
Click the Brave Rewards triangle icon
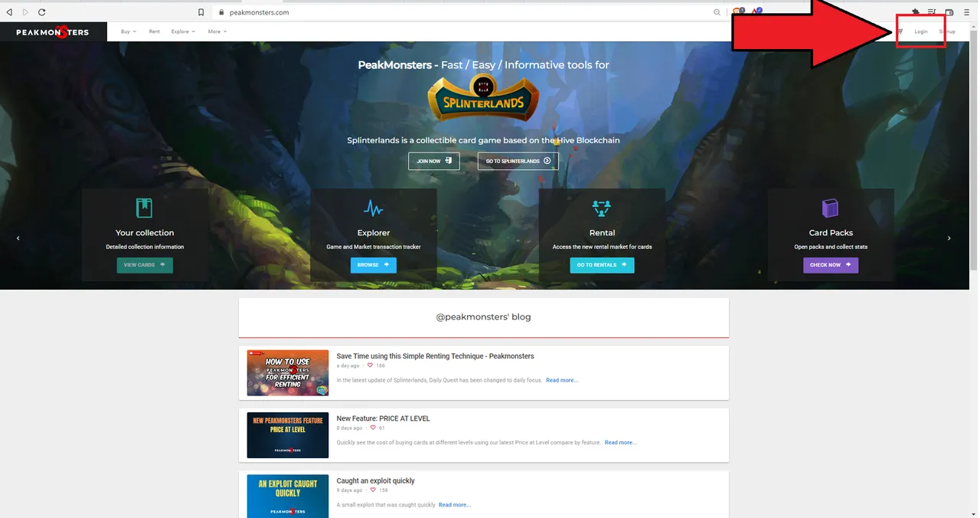click(756, 11)
